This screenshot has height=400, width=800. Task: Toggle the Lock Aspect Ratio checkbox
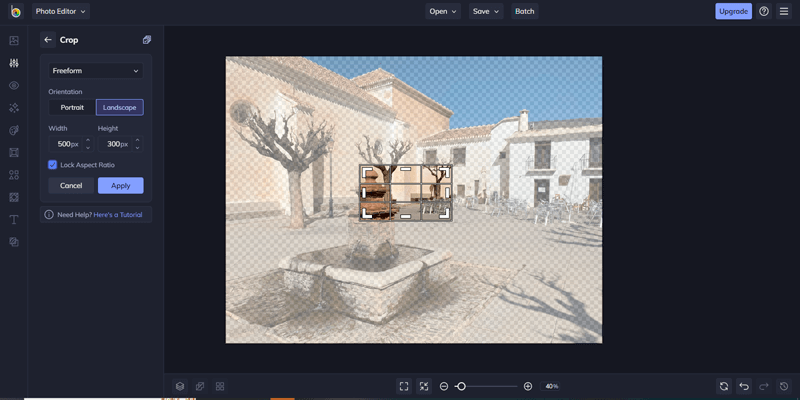(53, 164)
